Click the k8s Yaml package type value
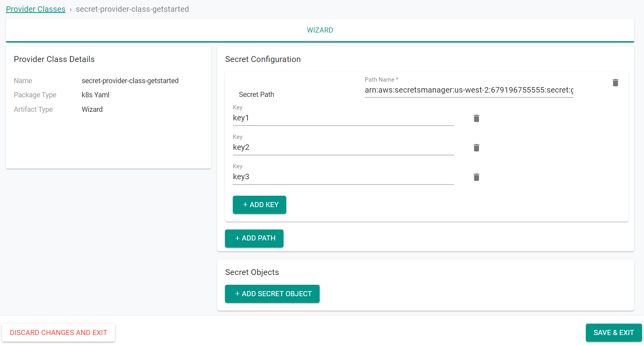Viewport: 644px width, 346px height. pyautogui.click(x=95, y=95)
